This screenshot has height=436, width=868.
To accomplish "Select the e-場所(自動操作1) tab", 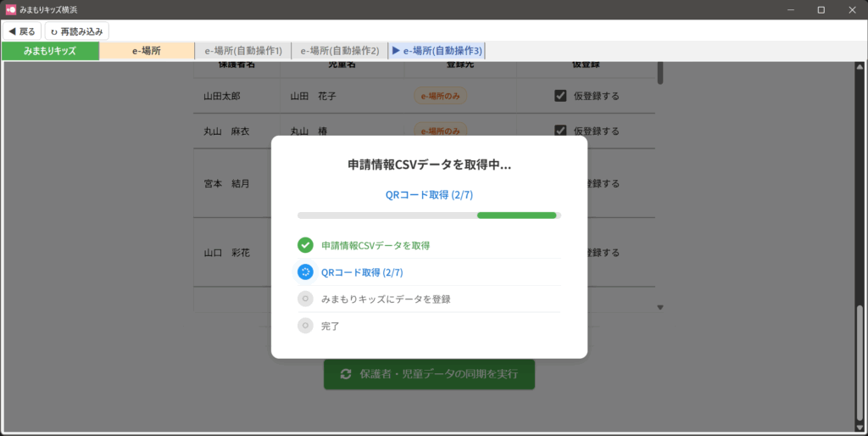I will click(243, 51).
